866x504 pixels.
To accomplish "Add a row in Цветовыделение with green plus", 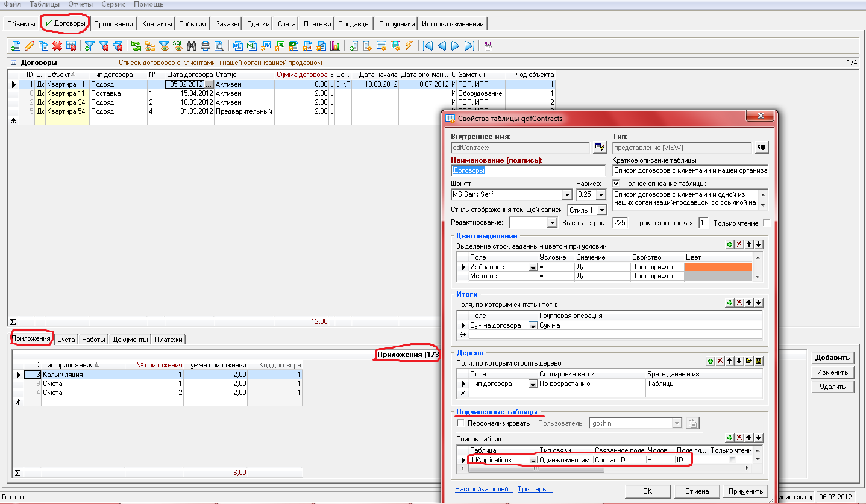I will tap(730, 244).
